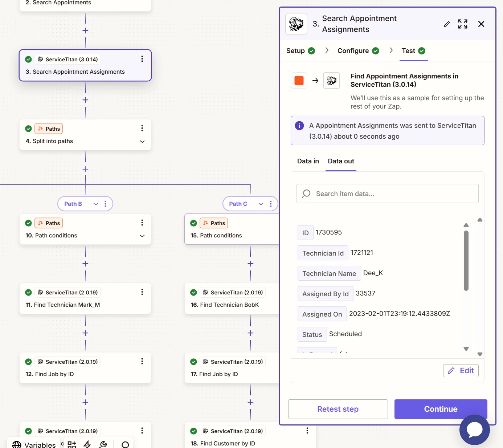Click the ServiceTitan (3.0.14) app badge
Viewport: 503px width, 448px height.
coord(68,59)
